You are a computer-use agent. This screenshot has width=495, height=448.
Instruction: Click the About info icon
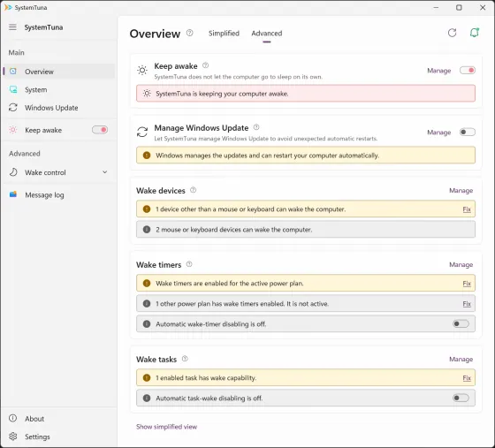tap(12, 418)
